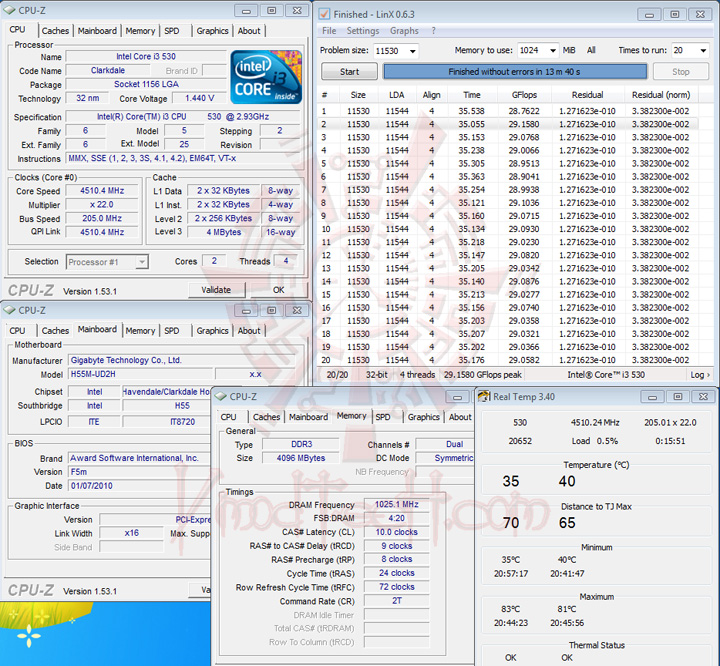
Task: Click the memory Size field 4096 MBytes
Action: point(301,458)
